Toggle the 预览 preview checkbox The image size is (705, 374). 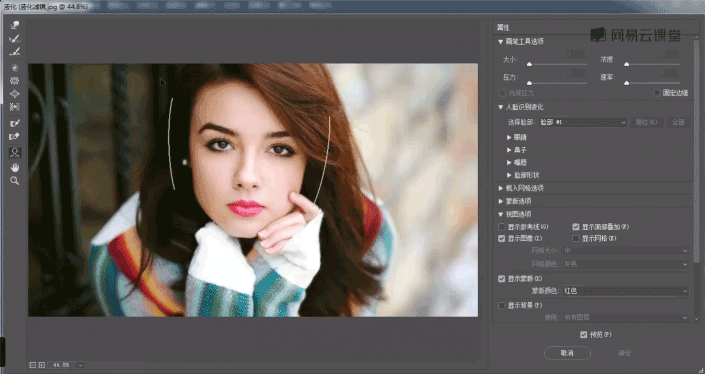[x=584, y=335]
